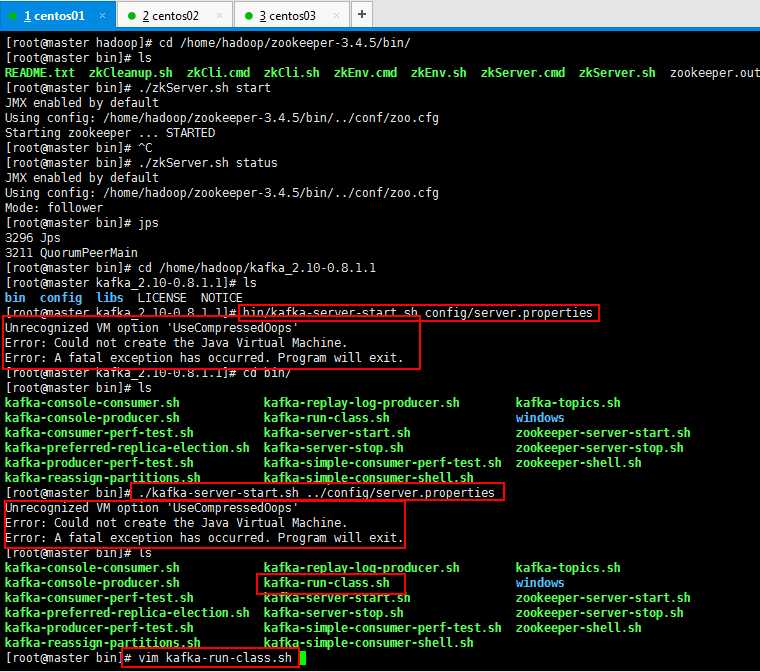This screenshot has height=672, width=760.
Task: Click the zkEnv.cmd file name
Action: [x=365, y=73]
